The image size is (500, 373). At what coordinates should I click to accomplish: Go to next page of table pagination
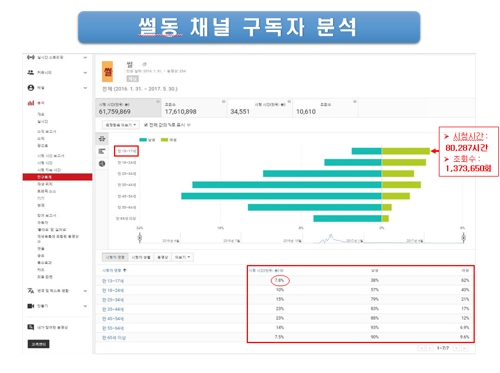pyautogui.click(x=456, y=348)
